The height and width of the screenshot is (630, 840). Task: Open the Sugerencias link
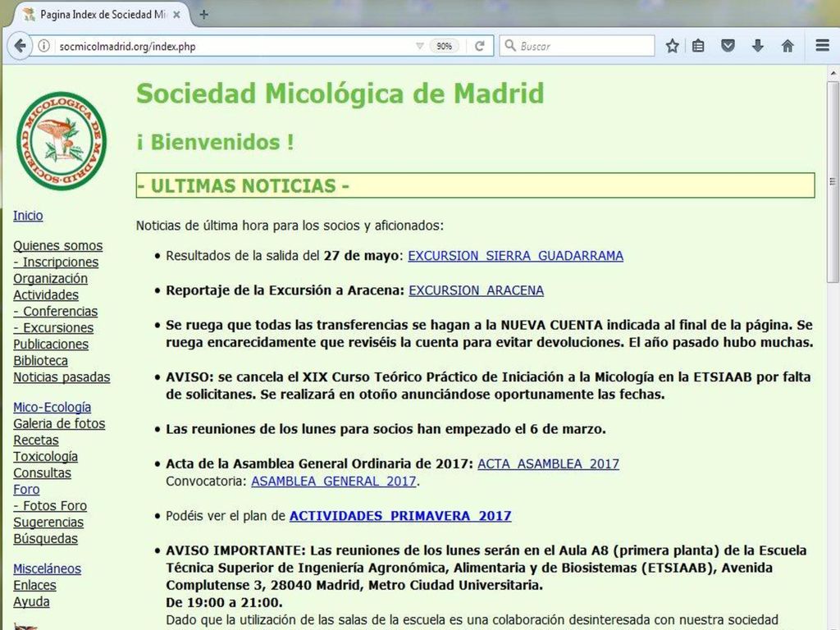coord(48,523)
